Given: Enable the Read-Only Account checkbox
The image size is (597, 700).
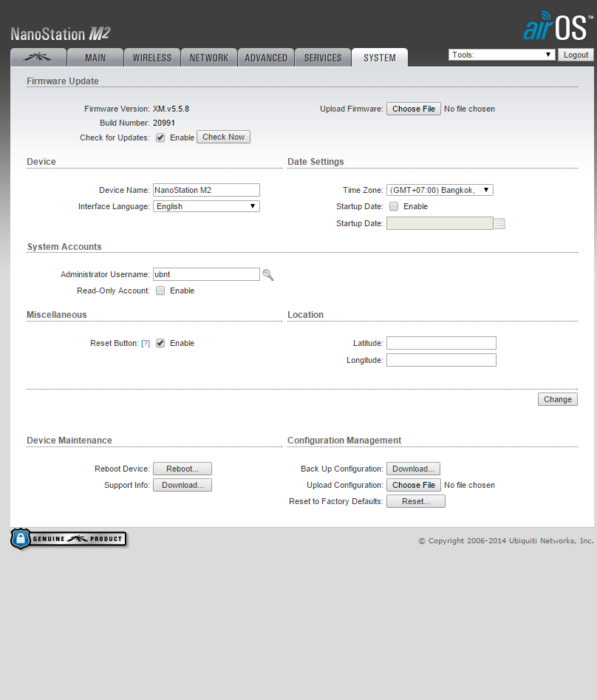Looking at the screenshot, I should point(160,290).
